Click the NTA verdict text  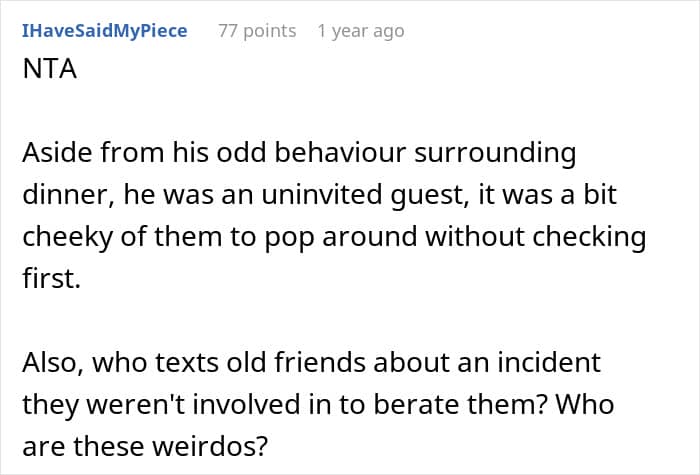click(x=48, y=71)
